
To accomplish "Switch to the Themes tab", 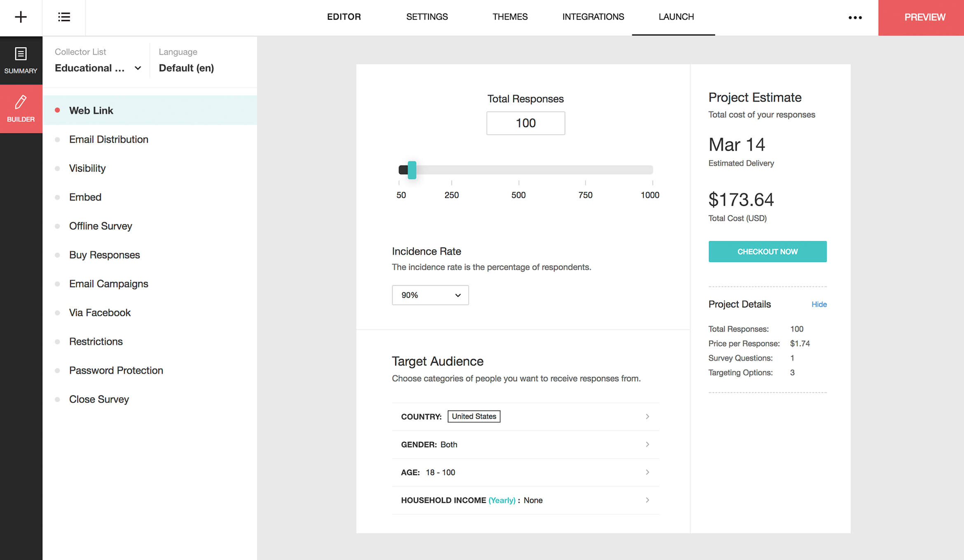I will coord(510,17).
